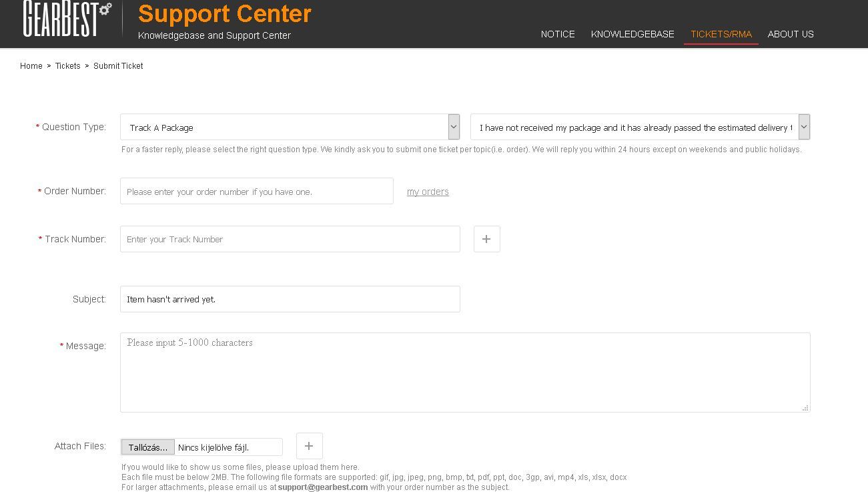Add another track number with plus icon

point(486,239)
